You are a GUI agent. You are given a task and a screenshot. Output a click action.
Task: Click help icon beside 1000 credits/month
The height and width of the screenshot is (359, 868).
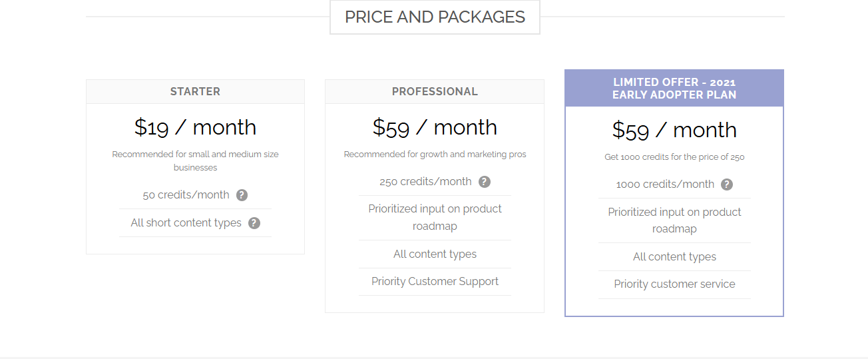click(x=727, y=184)
